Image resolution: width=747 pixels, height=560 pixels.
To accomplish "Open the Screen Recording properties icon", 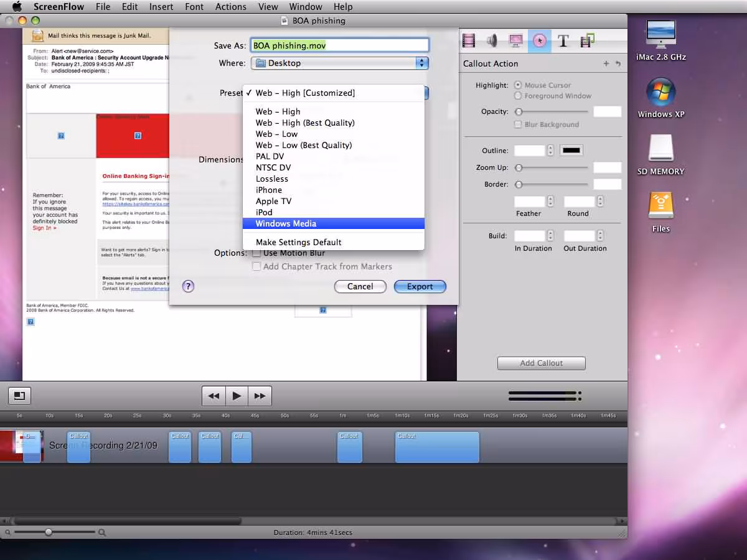I will point(515,41).
